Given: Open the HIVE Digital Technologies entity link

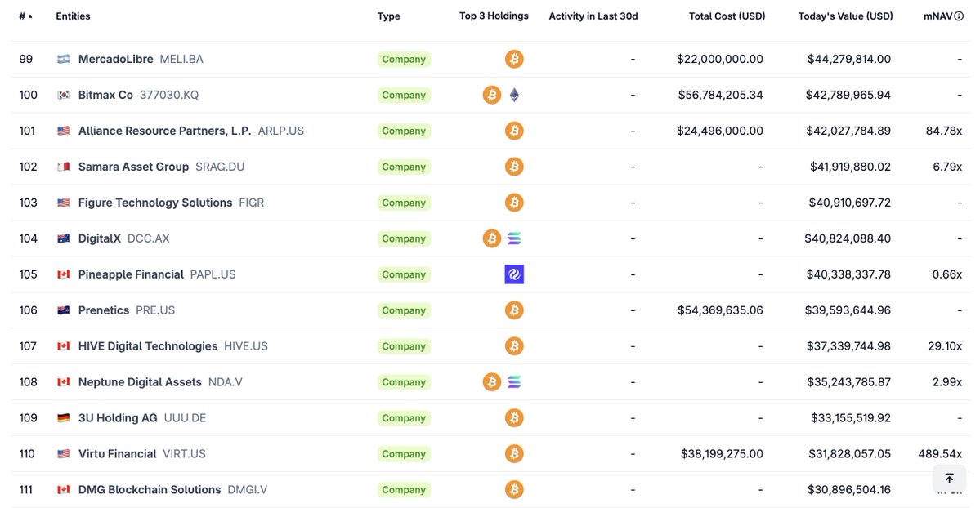Looking at the screenshot, I should 147,346.
